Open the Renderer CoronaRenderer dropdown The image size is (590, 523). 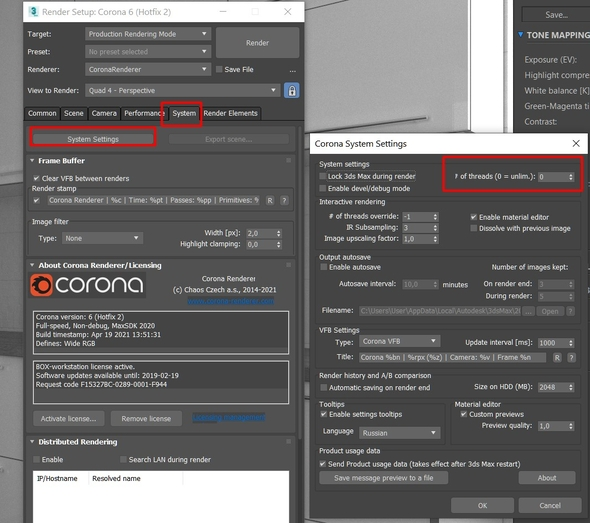pyautogui.click(x=148, y=70)
